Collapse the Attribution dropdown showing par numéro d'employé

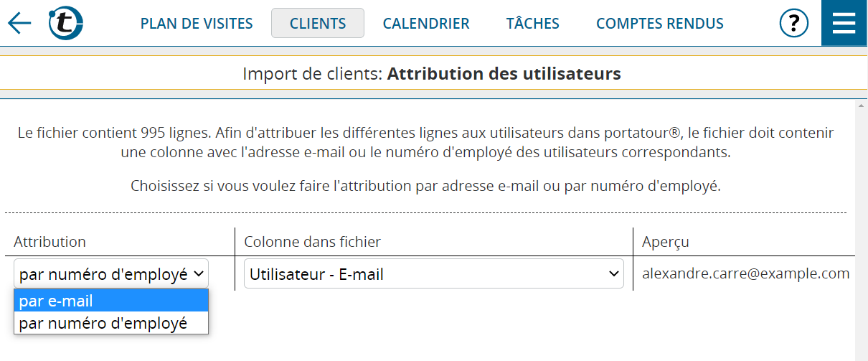111,274
